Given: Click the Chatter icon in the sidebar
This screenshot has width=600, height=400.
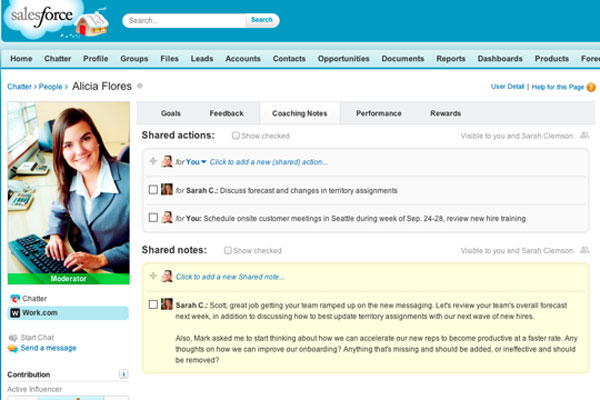Looking at the screenshot, I should (14, 298).
